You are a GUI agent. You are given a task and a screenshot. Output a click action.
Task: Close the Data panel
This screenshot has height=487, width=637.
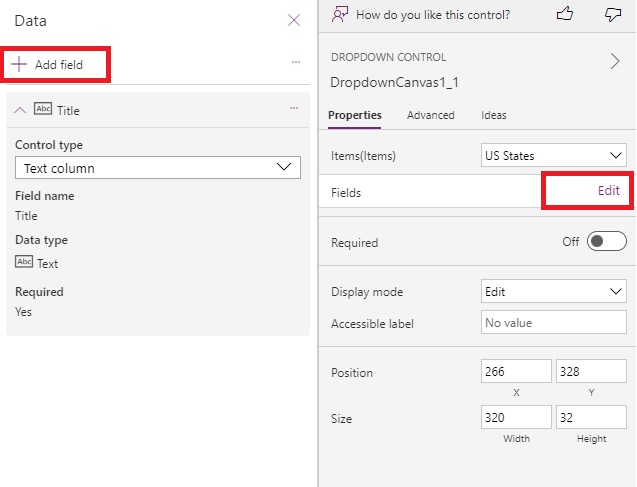[x=294, y=20]
